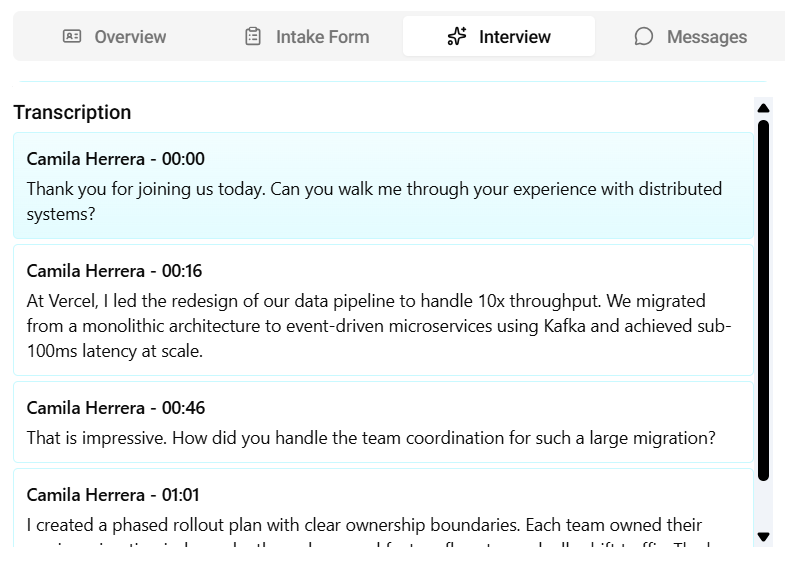The image size is (785, 574).
Task: Jump to the "Camila Herrera - 00:16" header
Action: [x=115, y=271]
